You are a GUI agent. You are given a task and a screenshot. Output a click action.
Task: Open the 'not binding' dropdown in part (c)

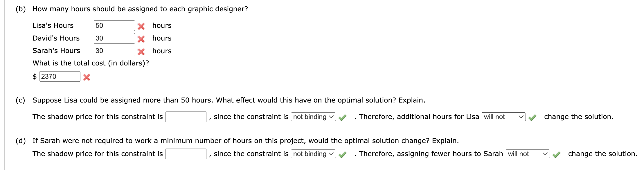[312, 117]
